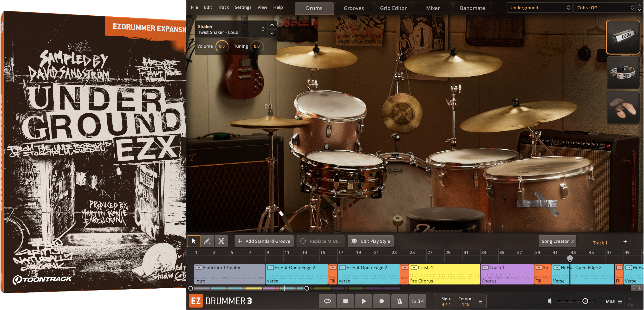Click the hi-hat cymbal in the kit
The width and height of the screenshot is (644, 310).
pyautogui.click(x=270, y=123)
